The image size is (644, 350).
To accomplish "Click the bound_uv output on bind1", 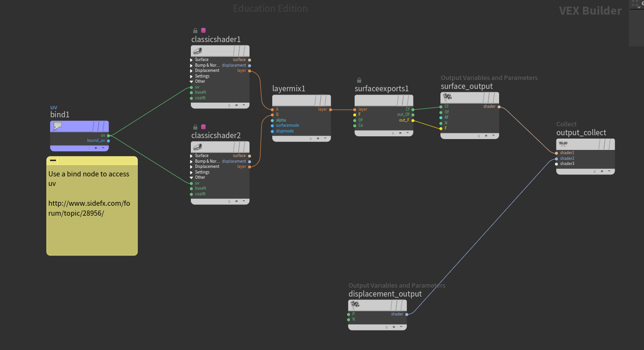I will point(108,140).
